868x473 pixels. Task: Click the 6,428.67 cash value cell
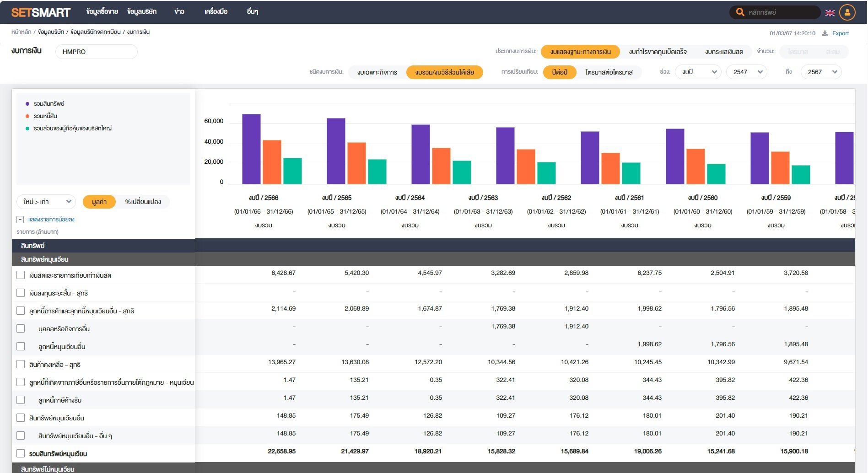283,273
